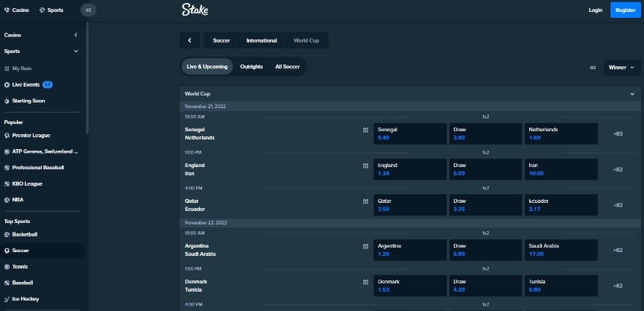Viewport: 644px width, 311px height.
Task: Click the Register button
Action: 625,10
